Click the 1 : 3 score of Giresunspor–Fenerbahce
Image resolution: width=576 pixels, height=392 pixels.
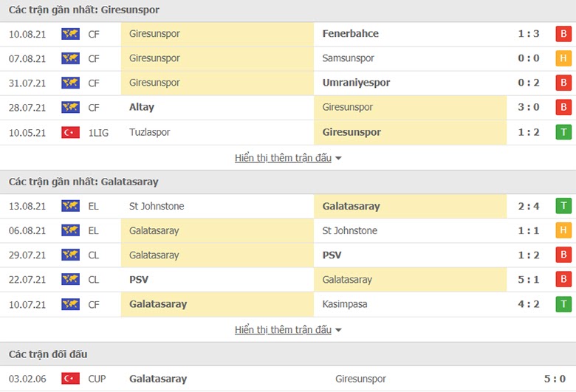click(529, 34)
